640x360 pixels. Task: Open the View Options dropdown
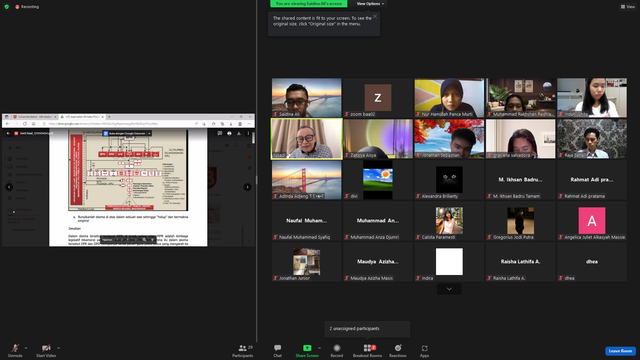[x=370, y=4]
